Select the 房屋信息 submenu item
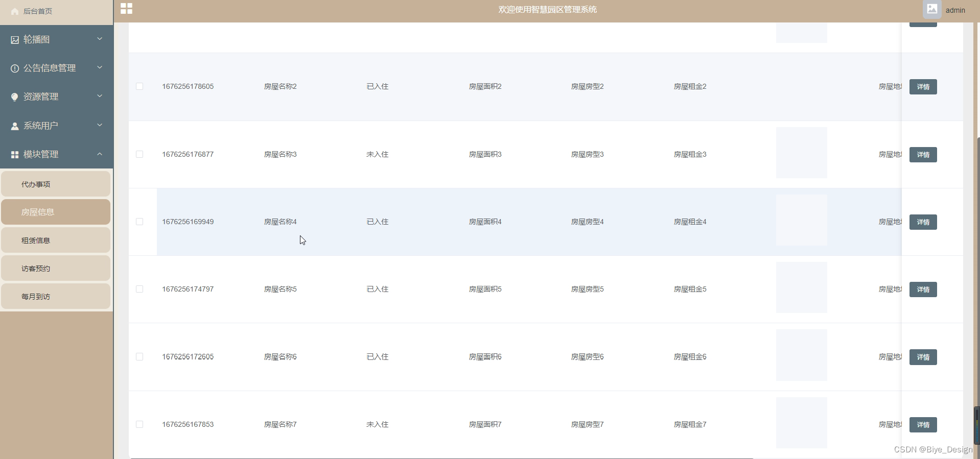 pyautogui.click(x=56, y=212)
